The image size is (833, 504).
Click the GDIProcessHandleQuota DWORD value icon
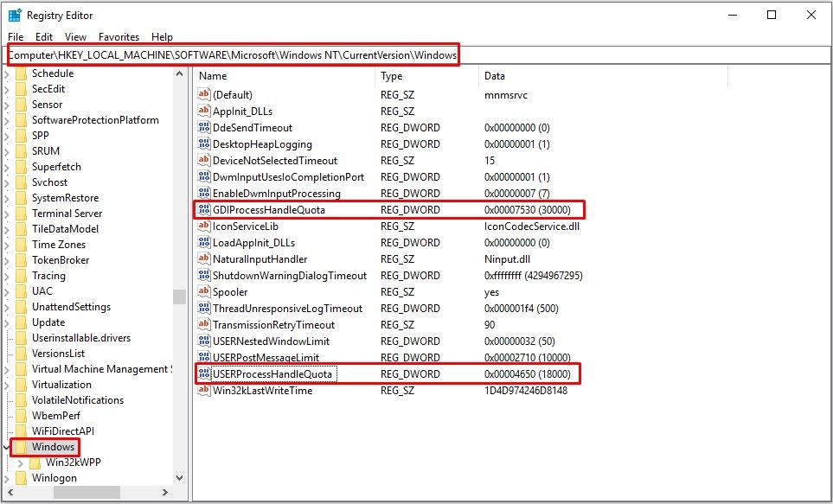pos(204,209)
